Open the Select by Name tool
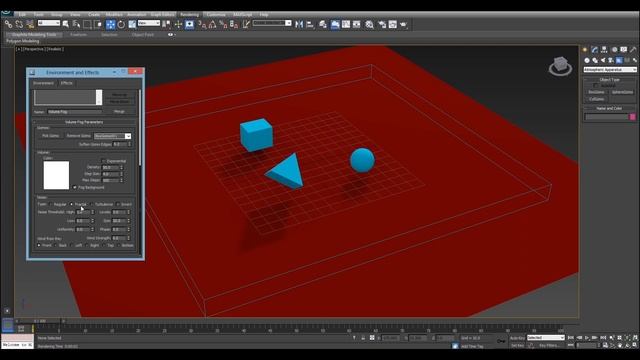The height and width of the screenshot is (360, 640). tap(76, 24)
